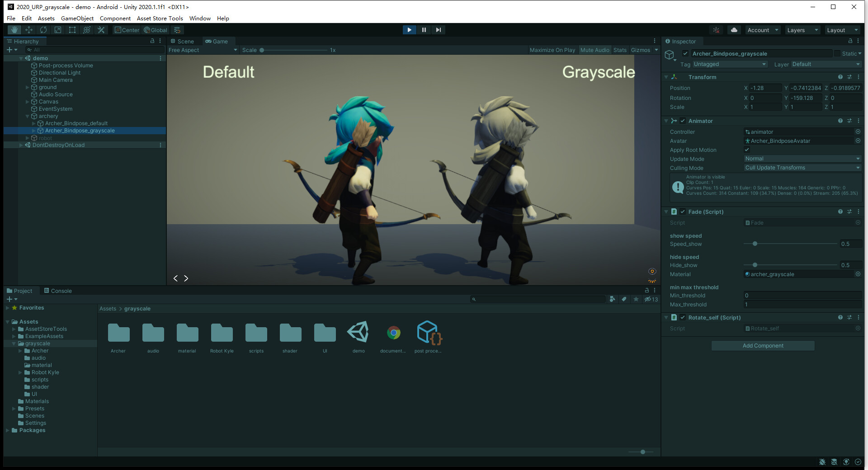Toggle grid visibility in the Game view
Screen dimensions: 868x470
177,29
